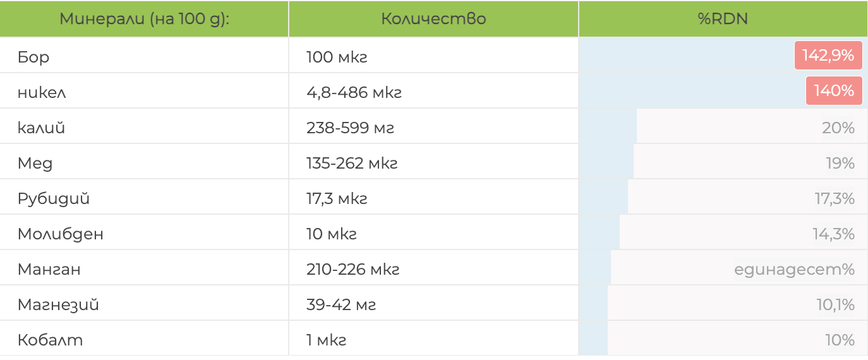Select the red 142,9% badge
868x360 pixels.
(x=828, y=56)
